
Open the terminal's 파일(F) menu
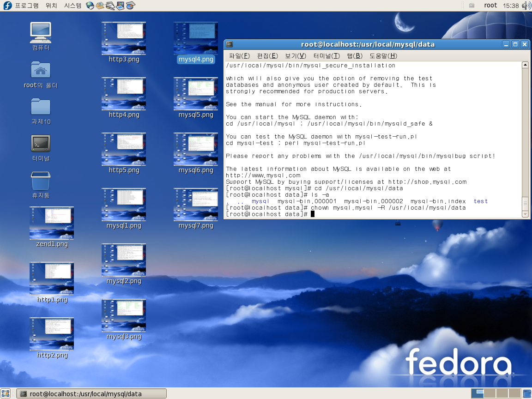tap(239, 56)
